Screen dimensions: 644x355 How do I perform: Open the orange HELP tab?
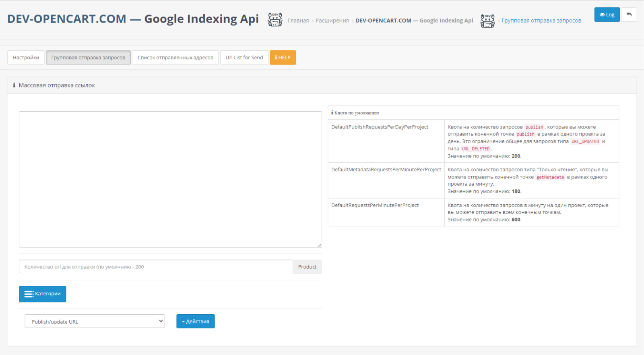(x=283, y=58)
